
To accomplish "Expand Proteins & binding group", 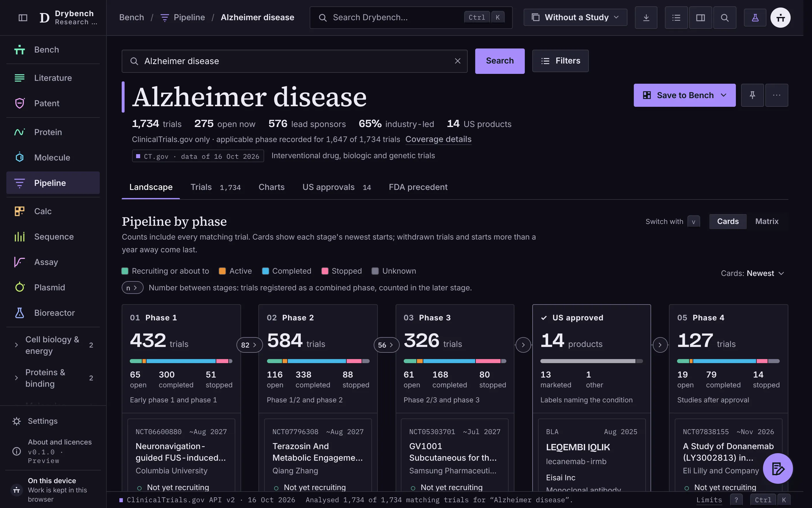I will (53, 378).
